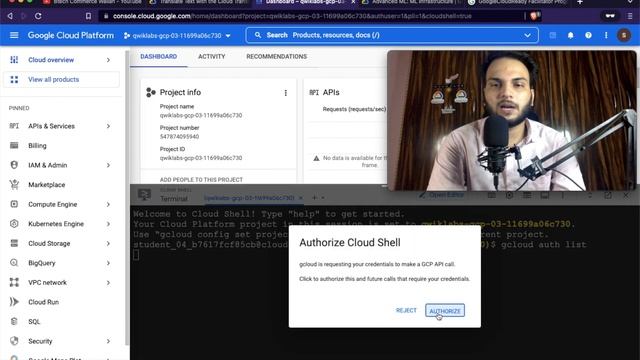Image resolution: width=640 pixels, height=360 pixels.
Task: Expand the APIs & Services submenu arrow
Action: pos(108,126)
